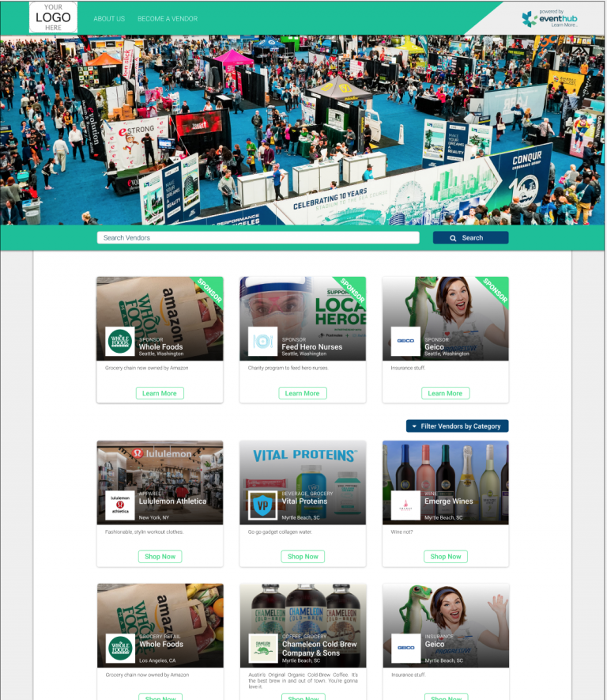Click Shop Now for Emerge Wines
The image size is (607, 700).
[x=446, y=556]
